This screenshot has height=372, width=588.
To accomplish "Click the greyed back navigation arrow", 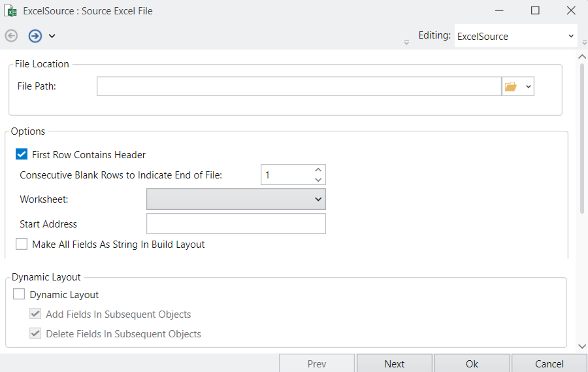I will [11, 36].
